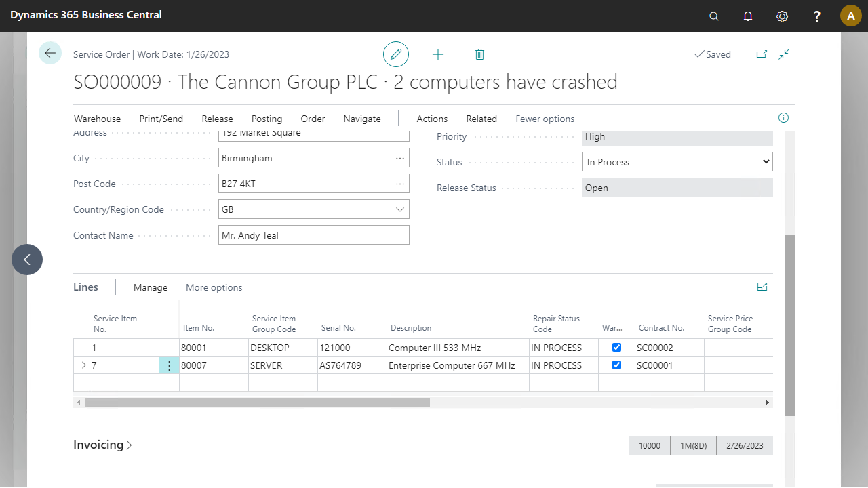This screenshot has height=488, width=868.
Task: Open the help question mark
Action: (x=817, y=16)
